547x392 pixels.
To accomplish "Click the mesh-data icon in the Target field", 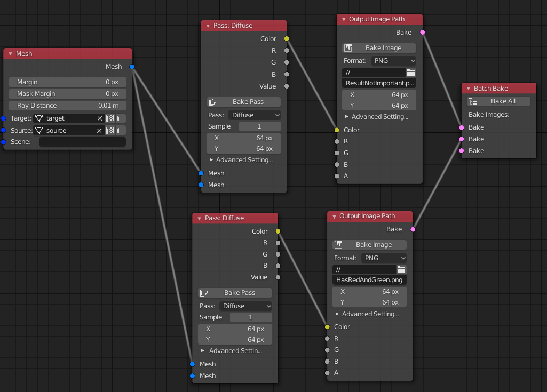I will coord(39,118).
